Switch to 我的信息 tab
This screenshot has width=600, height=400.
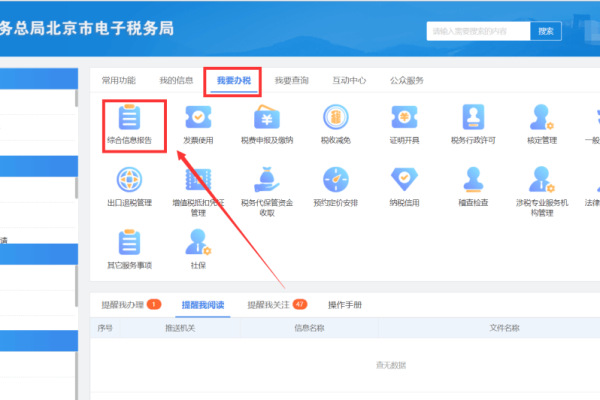[176, 80]
